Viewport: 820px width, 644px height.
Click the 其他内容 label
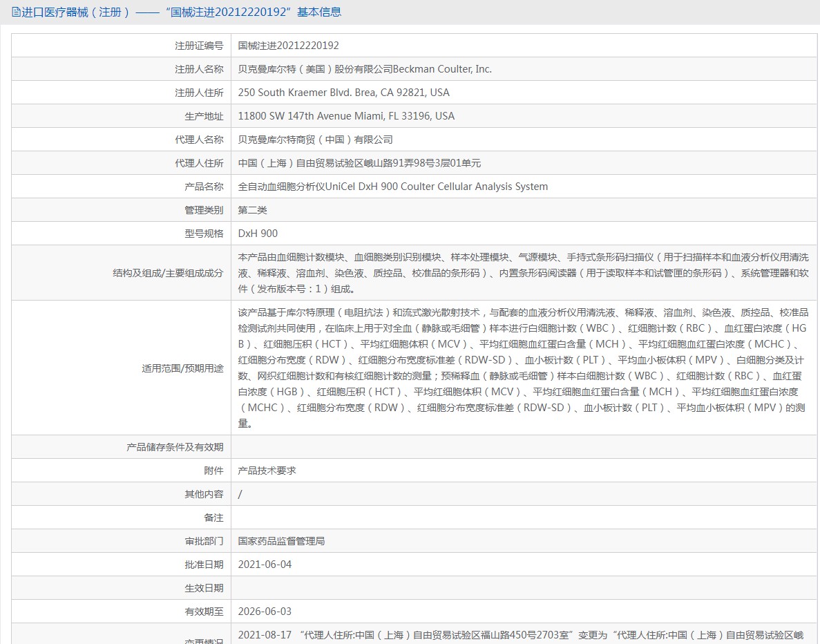coord(204,494)
